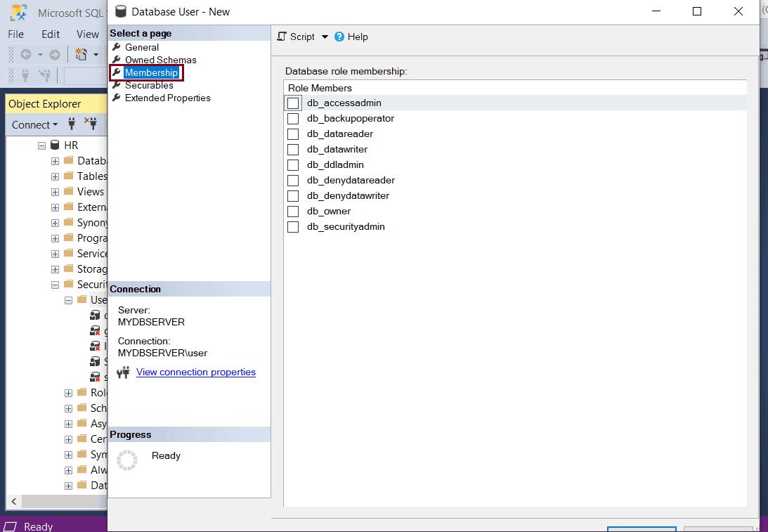Expand the Tables node in Object Explorer
This screenshot has width=768, height=532.
(x=55, y=176)
